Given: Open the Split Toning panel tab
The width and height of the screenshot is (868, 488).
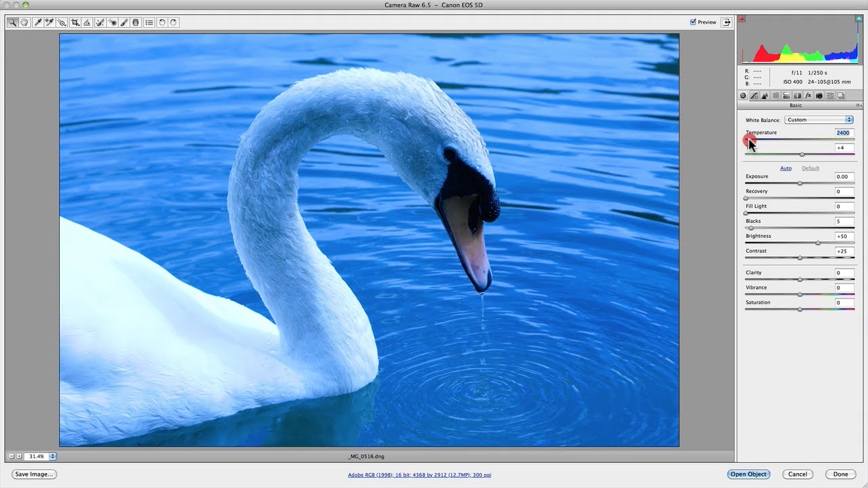Looking at the screenshot, I should point(787,96).
